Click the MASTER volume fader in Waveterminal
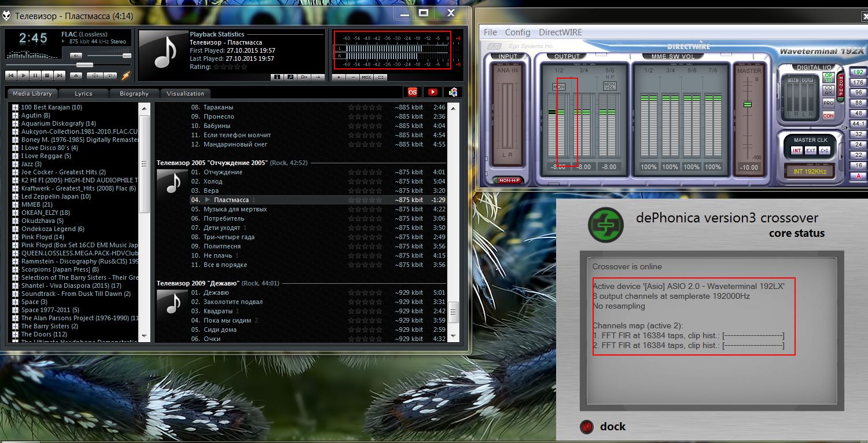This screenshot has width=868, height=443. (747, 104)
